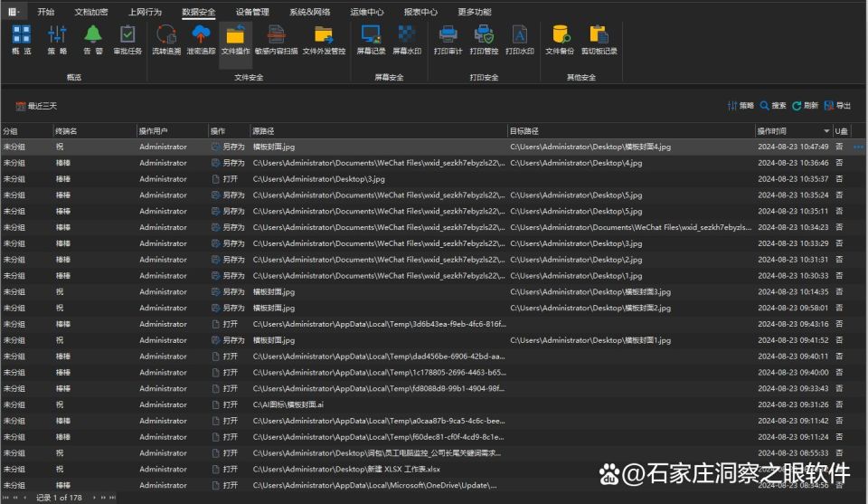The height and width of the screenshot is (504, 868).
Task: Switch to the 系统&网络 tab
Action: click(x=309, y=12)
